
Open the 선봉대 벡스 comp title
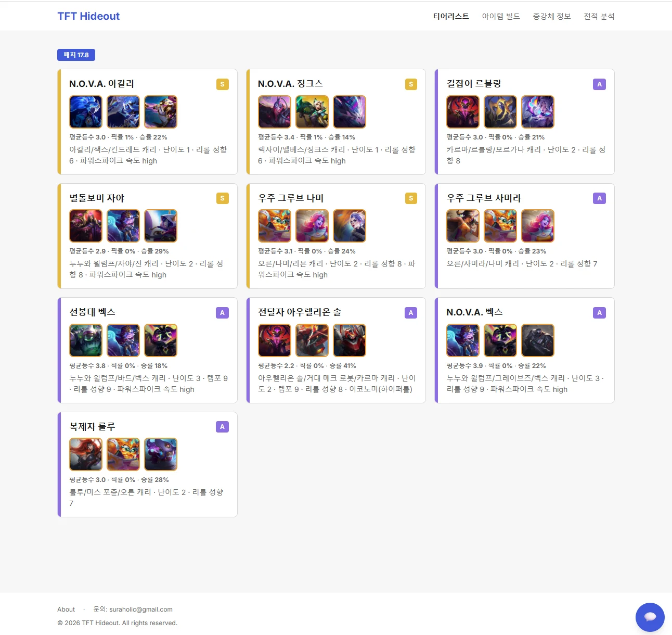pos(92,312)
